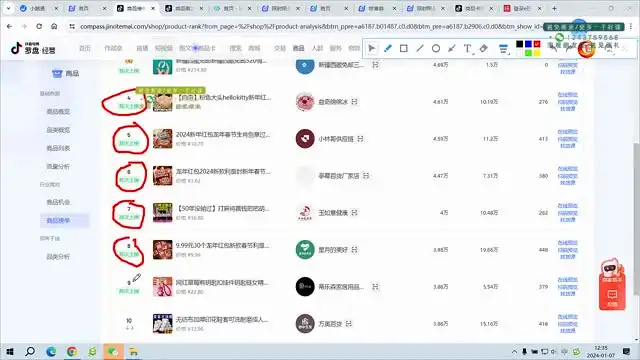640x360 pixels.
Task: Open the Windows Start menu
Action: tap(10, 351)
